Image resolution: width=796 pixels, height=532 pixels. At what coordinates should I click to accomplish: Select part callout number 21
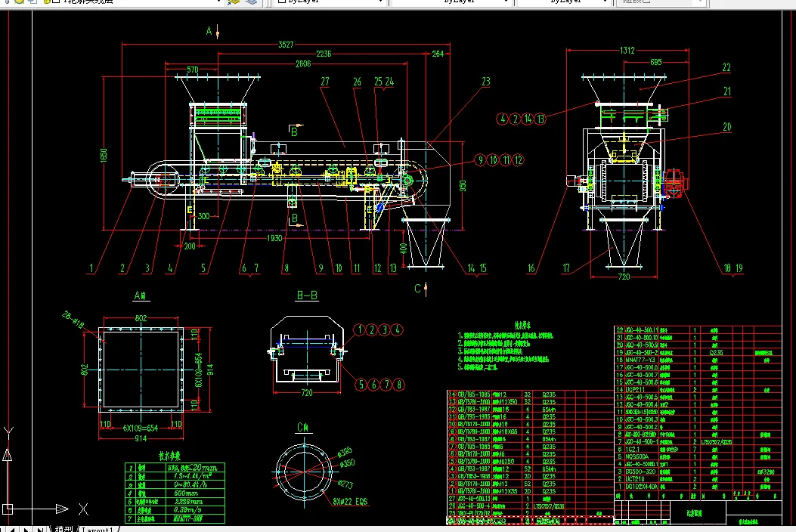pyautogui.click(x=727, y=91)
